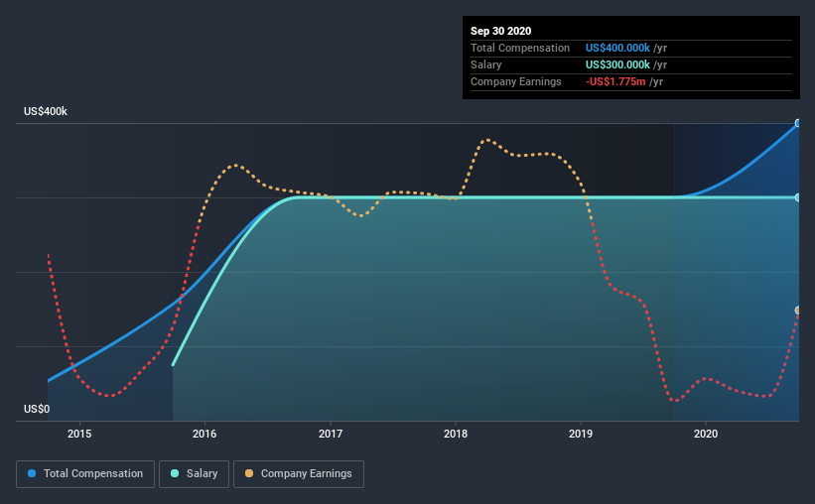Toggle the Salary legend button
815x504 pixels.
(x=194, y=474)
